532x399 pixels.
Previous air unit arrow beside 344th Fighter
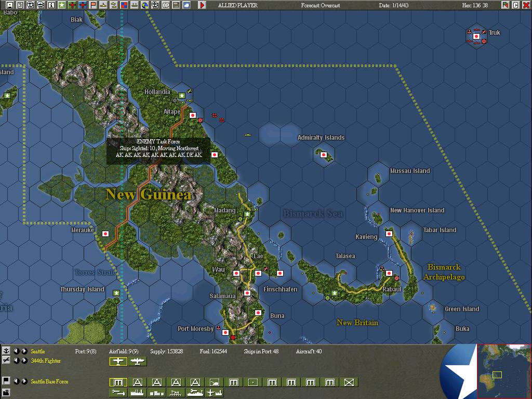click(x=16, y=361)
